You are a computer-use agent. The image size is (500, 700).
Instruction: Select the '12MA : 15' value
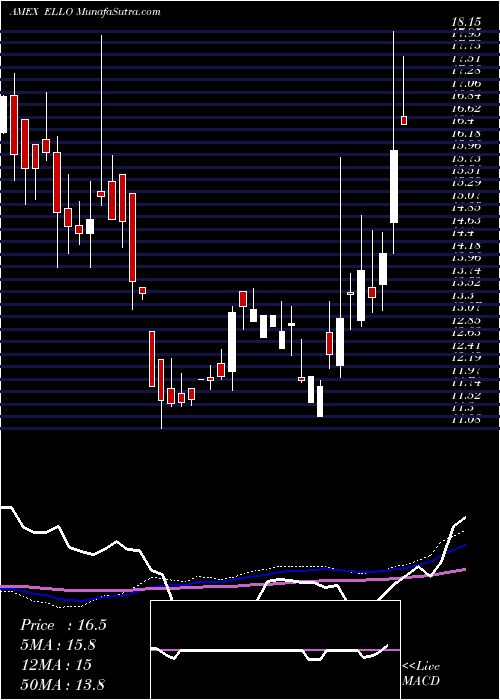(x=56, y=665)
